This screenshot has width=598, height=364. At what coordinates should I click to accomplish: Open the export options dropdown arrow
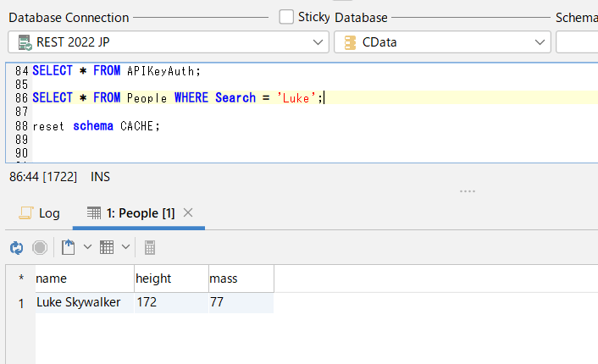[87, 247]
